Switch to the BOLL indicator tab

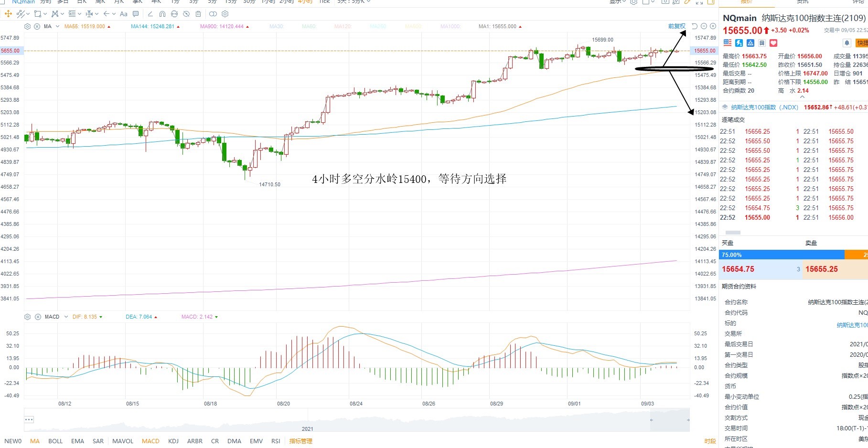tap(55, 441)
